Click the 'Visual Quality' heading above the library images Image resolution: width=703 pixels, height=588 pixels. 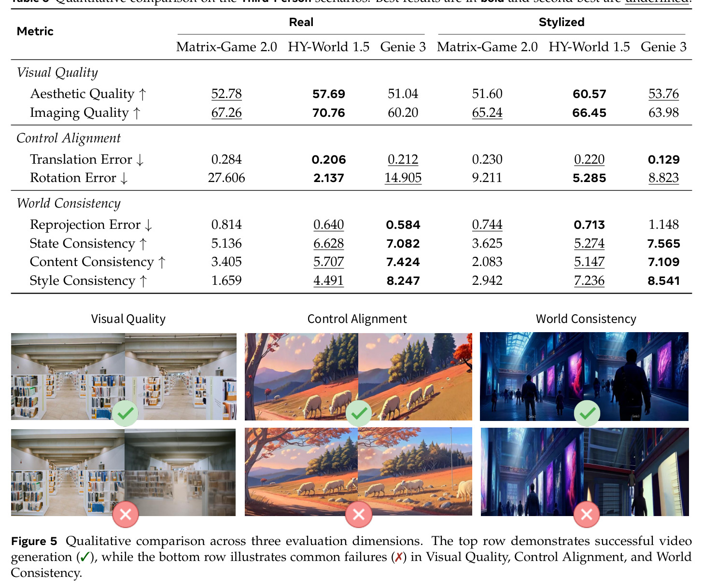click(x=128, y=319)
